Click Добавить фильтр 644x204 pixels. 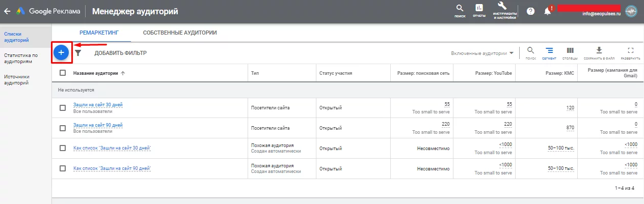click(120, 53)
